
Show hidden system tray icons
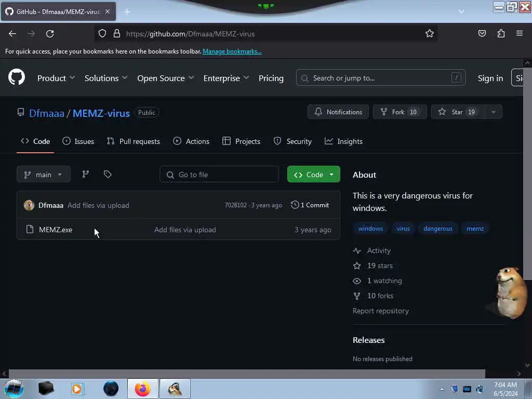[x=442, y=389]
